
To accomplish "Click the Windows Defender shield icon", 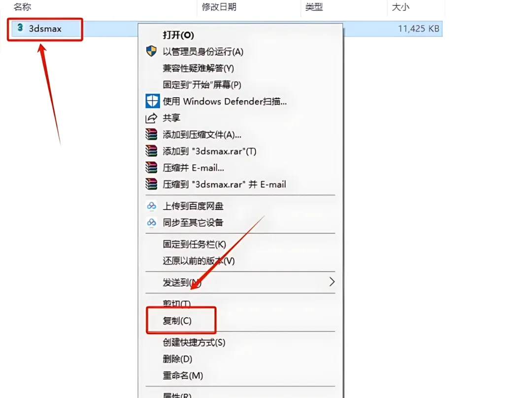I will (152, 101).
